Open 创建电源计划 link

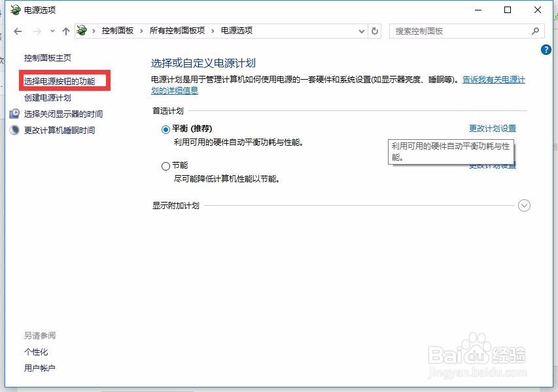point(48,98)
